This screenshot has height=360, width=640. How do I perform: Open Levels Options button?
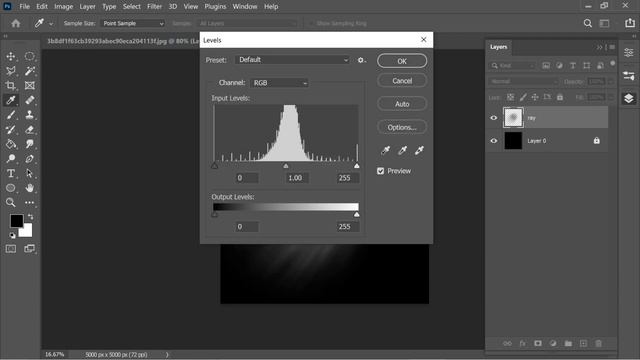402,127
